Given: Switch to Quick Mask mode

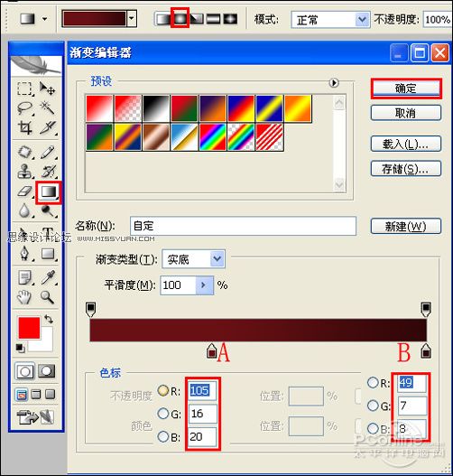Looking at the screenshot, I should pos(46,371).
